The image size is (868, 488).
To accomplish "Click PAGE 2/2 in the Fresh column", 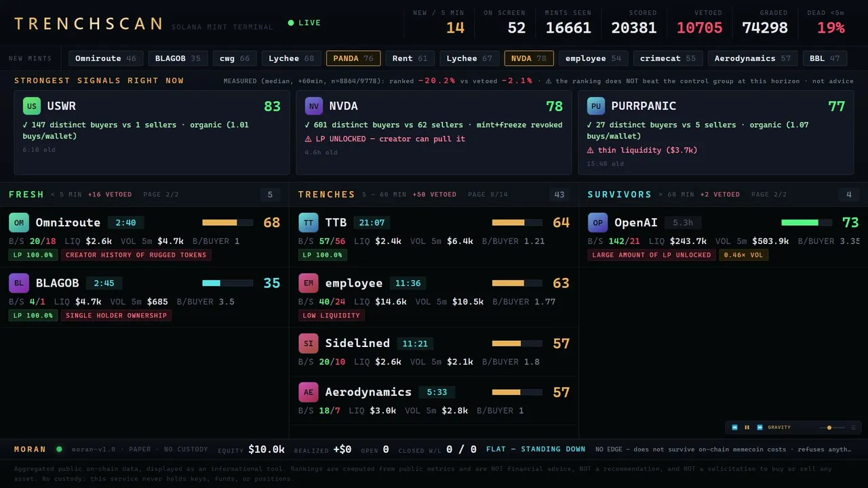I will coord(161,195).
